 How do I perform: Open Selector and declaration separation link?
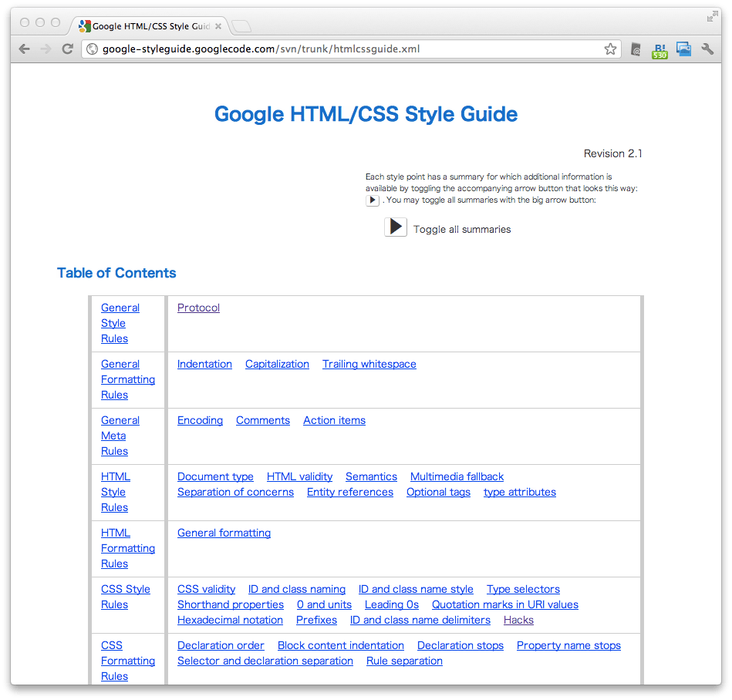(x=265, y=661)
